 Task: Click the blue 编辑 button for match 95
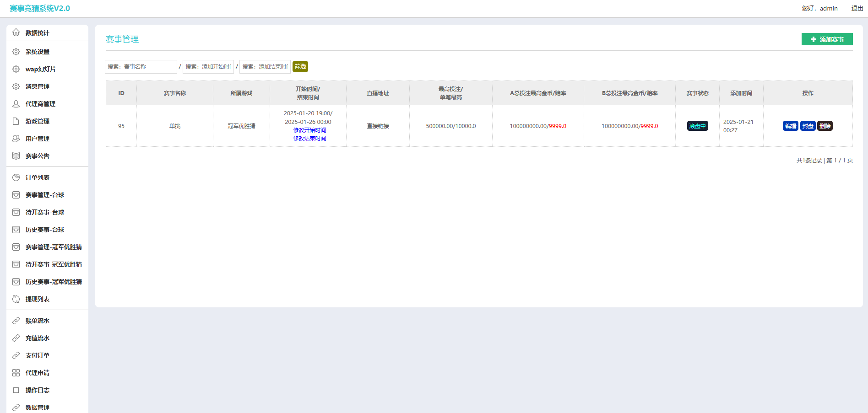click(791, 126)
